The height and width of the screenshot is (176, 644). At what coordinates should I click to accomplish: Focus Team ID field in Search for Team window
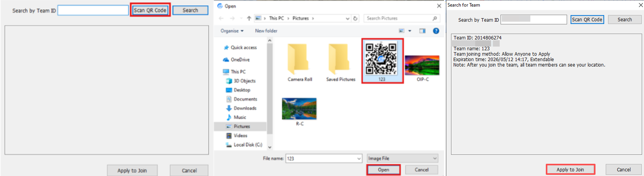pos(534,19)
